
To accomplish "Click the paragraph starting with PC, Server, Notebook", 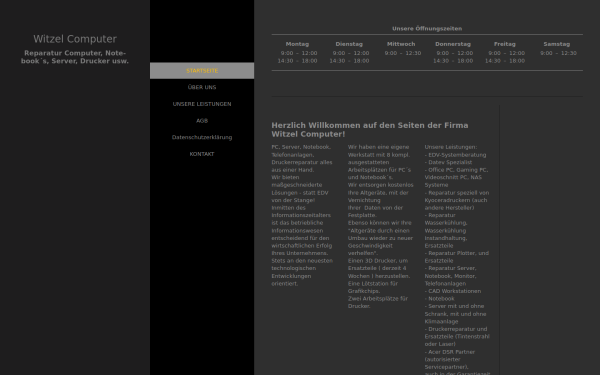I will [x=302, y=215].
